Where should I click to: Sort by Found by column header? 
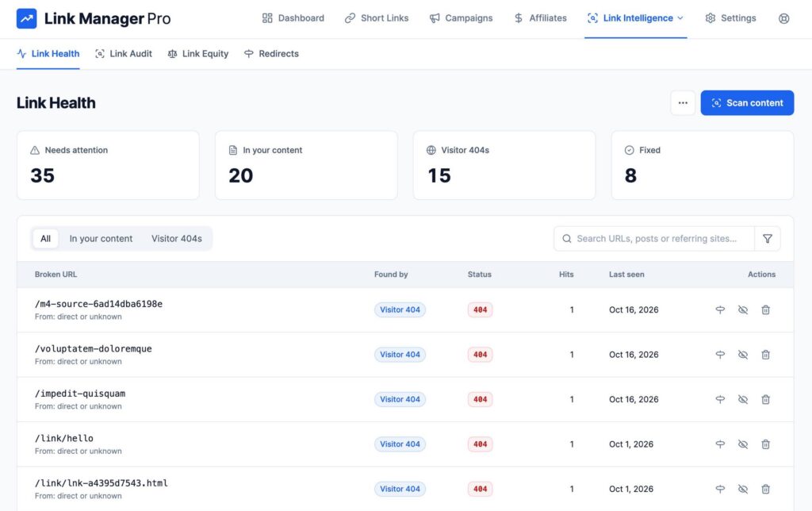click(391, 275)
